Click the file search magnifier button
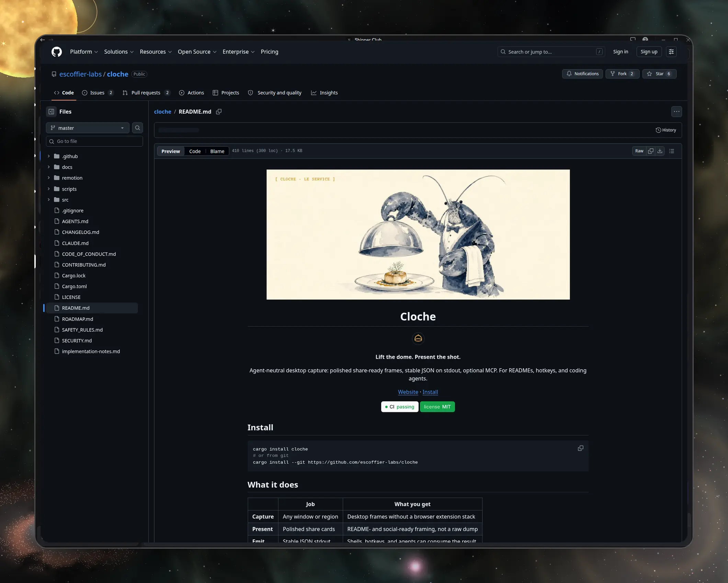This screenshot has width=728, height=583. coord(137,128)
